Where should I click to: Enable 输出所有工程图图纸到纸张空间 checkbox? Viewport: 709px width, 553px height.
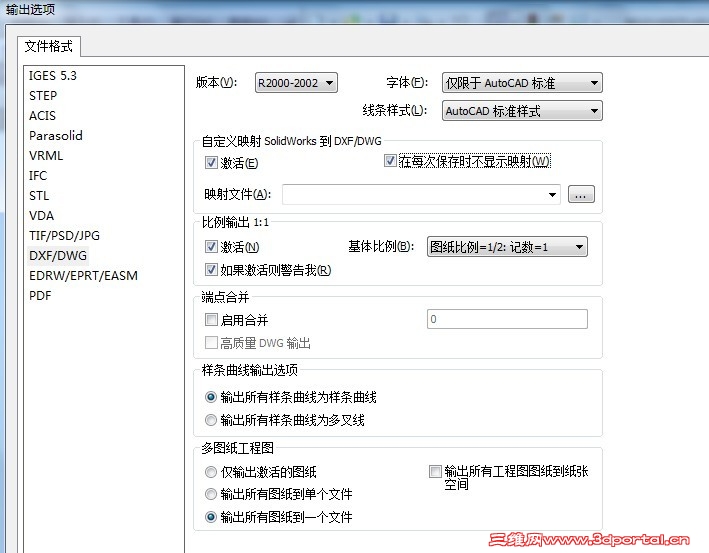435,472
